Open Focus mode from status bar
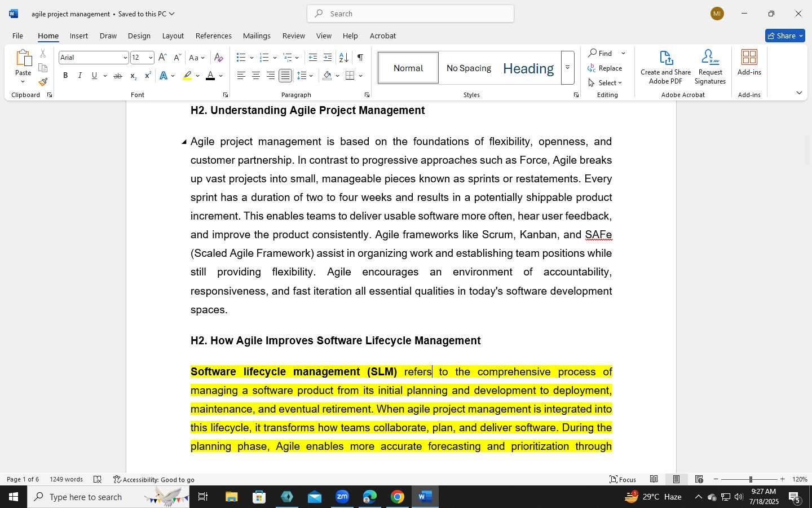The image size is (812, 508). [x=623, y=479]
